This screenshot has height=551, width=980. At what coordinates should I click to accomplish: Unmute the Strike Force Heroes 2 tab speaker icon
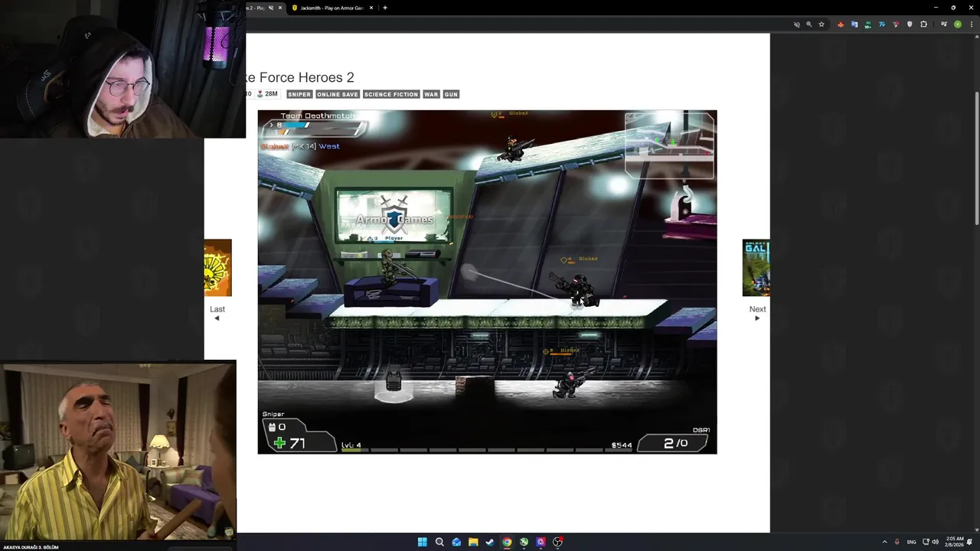pyautogui.click(x=270, y=8)
